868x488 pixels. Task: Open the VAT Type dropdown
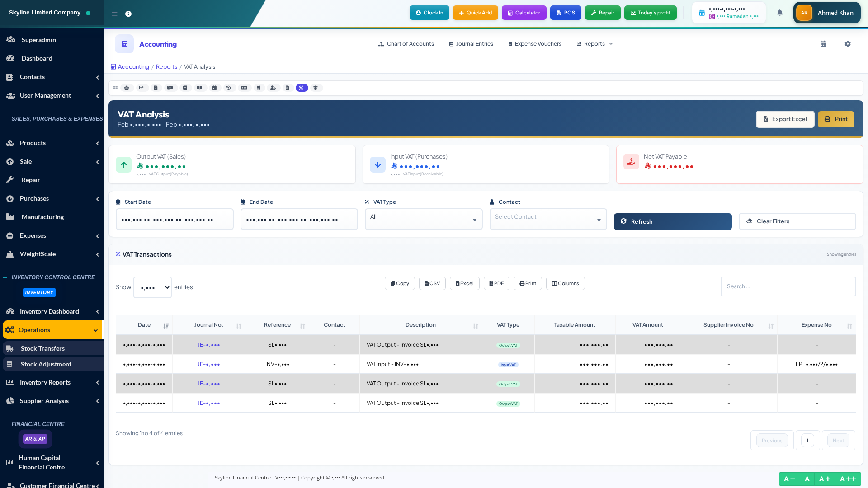[x=423, y=219]
